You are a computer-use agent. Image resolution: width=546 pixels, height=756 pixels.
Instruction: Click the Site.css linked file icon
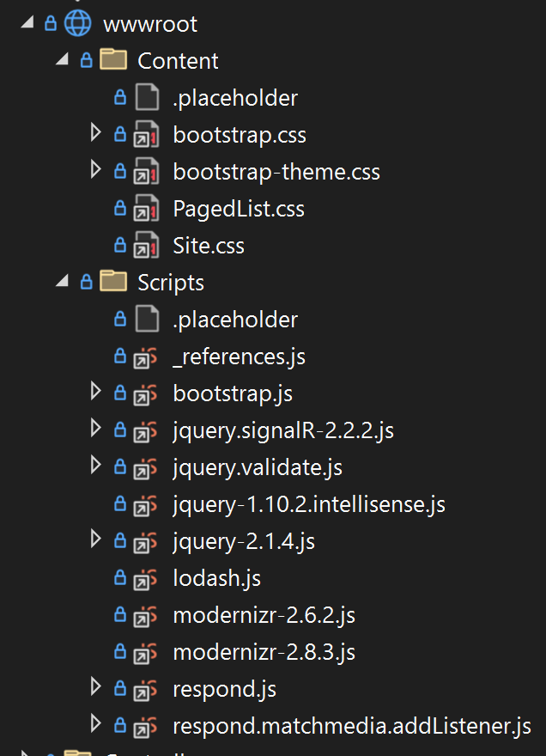[146, 245]
